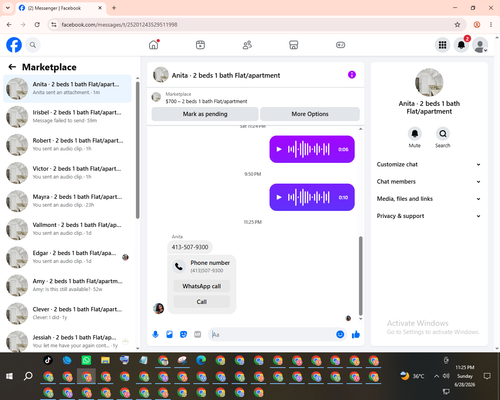
Task: Click the back arrow beside Marketplace
Action: (x=12, y=67)
